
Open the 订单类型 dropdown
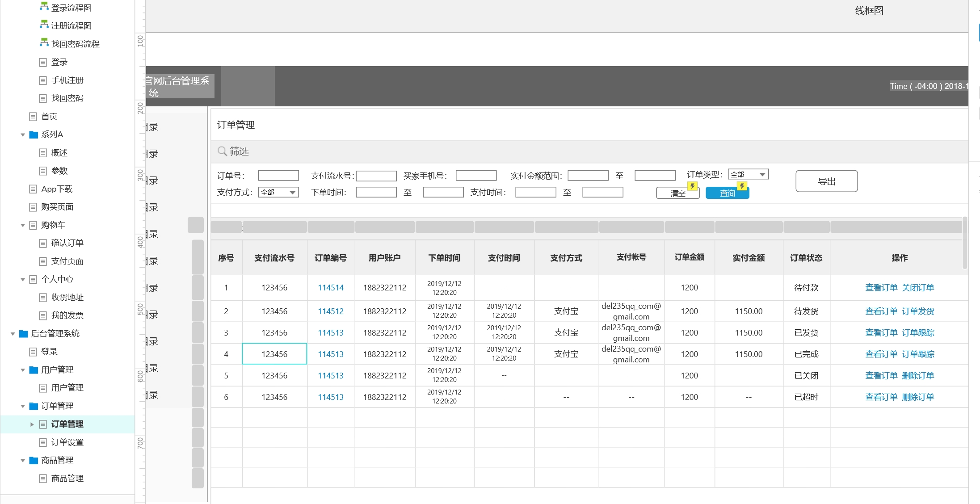click(748, 174)
